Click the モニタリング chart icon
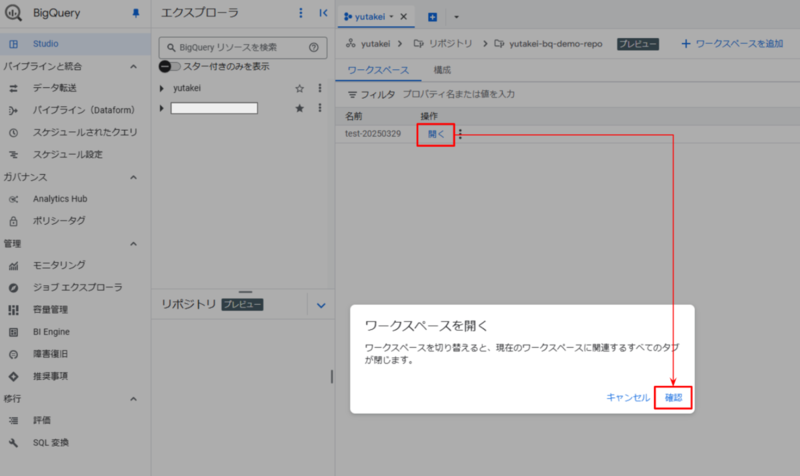 pyautogui.click(x=13, y=265)
